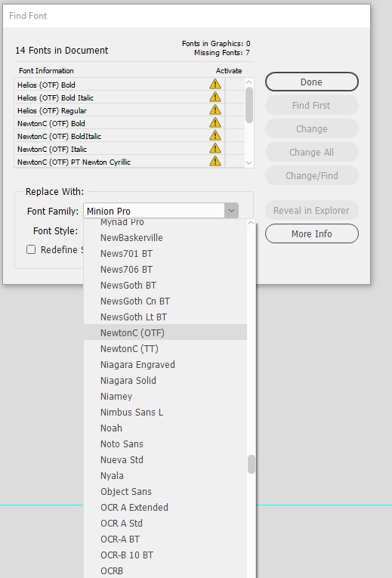The width and height of the screenshot is (392, 578).
Task: Click the warning icon for NewtonC (OTF) Bold
Action: pos(215,122)
